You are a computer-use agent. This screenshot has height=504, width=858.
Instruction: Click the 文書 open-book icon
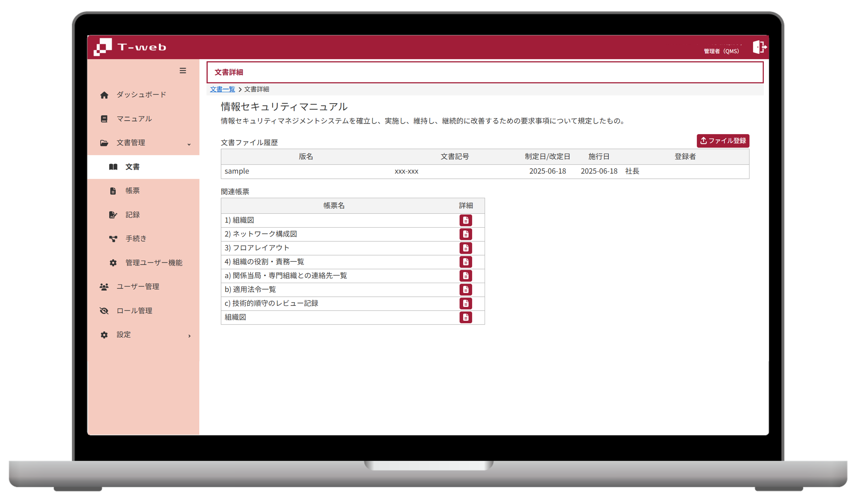113,167
